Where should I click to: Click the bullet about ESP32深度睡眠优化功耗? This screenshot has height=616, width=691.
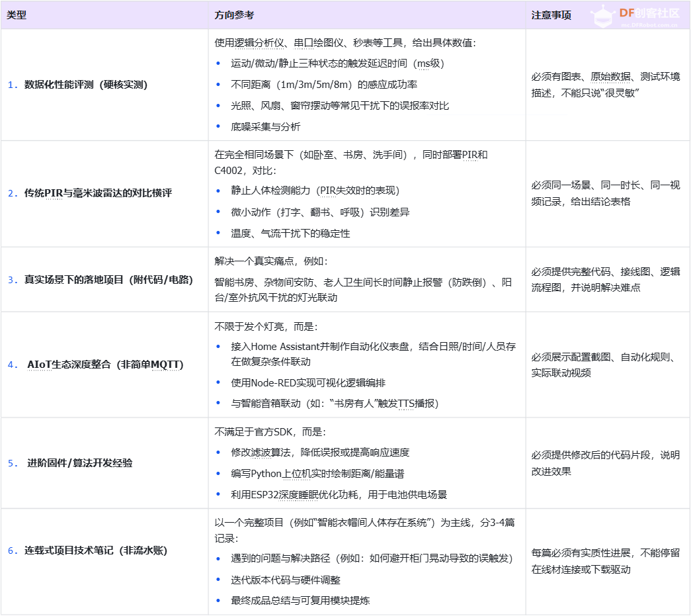point(339,495)
